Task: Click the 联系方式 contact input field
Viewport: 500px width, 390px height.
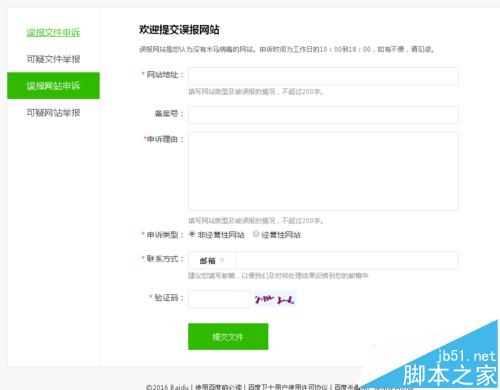Action: (347, 260)
